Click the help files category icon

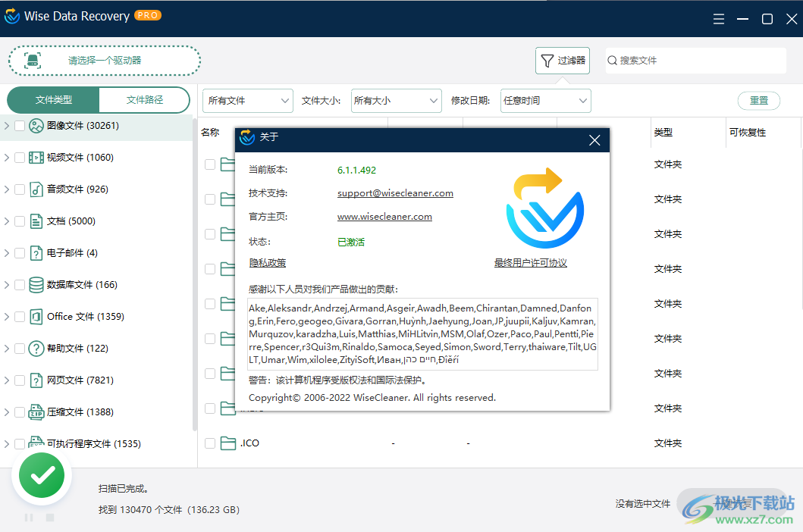[x=36, y=348]
